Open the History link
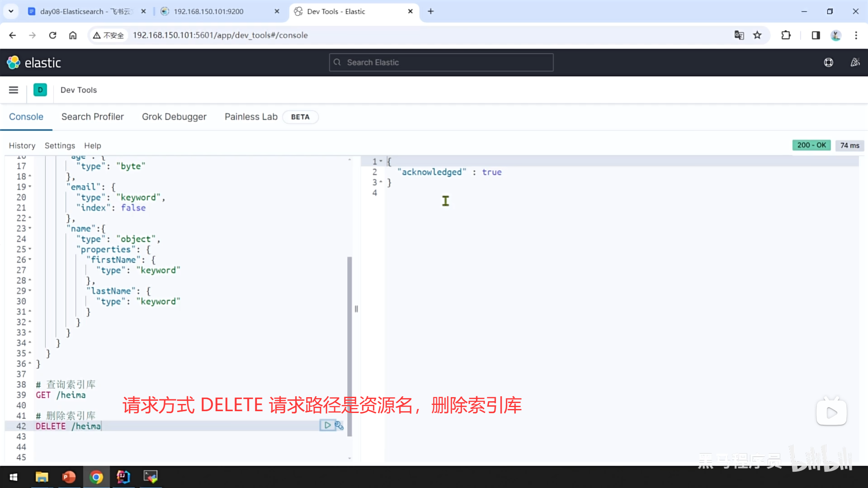This screenshot has width=868, height=488. click(x=22, y=145)
